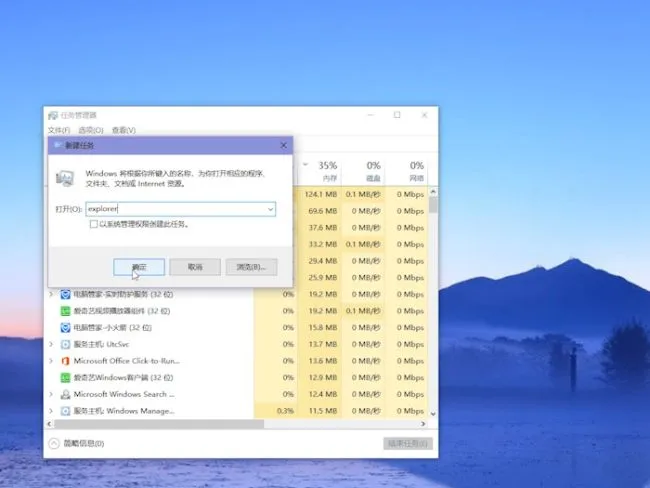Close the 新建任务 dialog

coord(284,146)
